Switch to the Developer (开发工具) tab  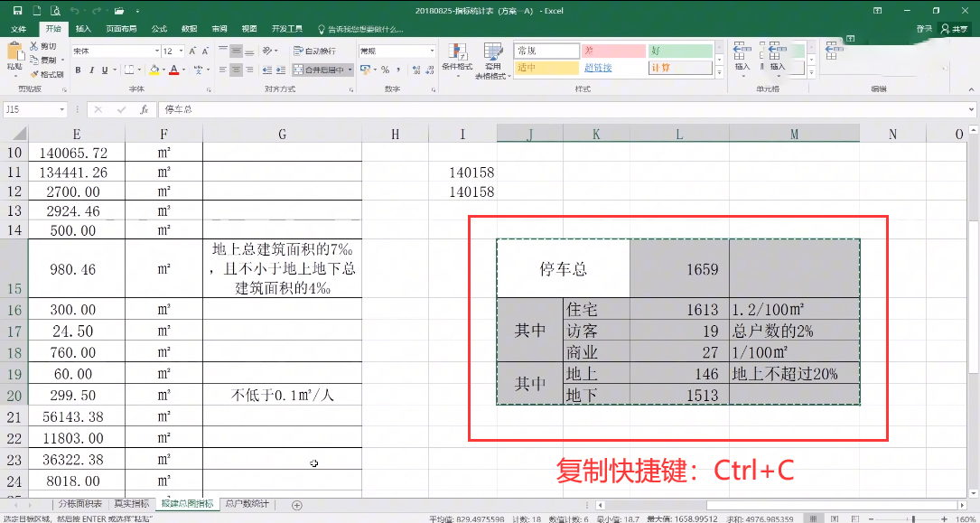click(287, 29)
